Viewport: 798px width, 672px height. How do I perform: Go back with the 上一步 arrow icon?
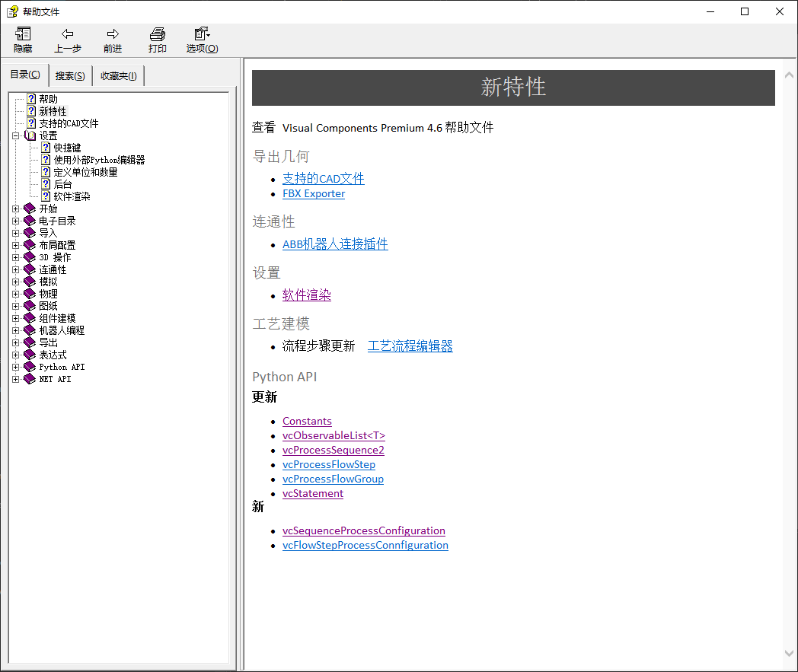coord(68,34)
